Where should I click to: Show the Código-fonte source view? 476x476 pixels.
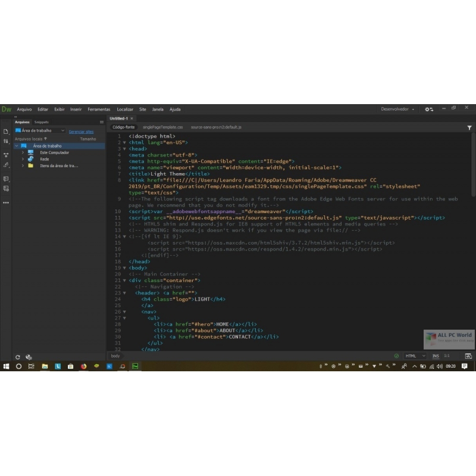(x=123, y=127)
